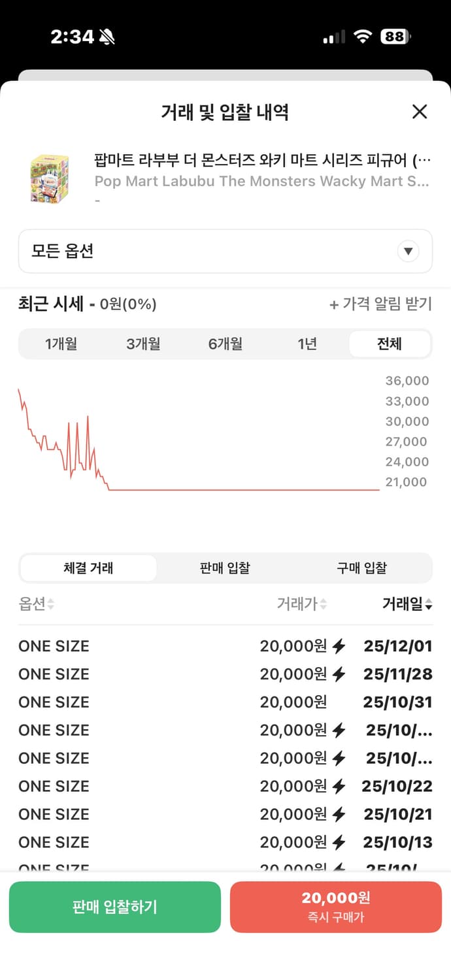
Task: Open the 모든 옵션 dropdown
Action: [x=225, y=251]
